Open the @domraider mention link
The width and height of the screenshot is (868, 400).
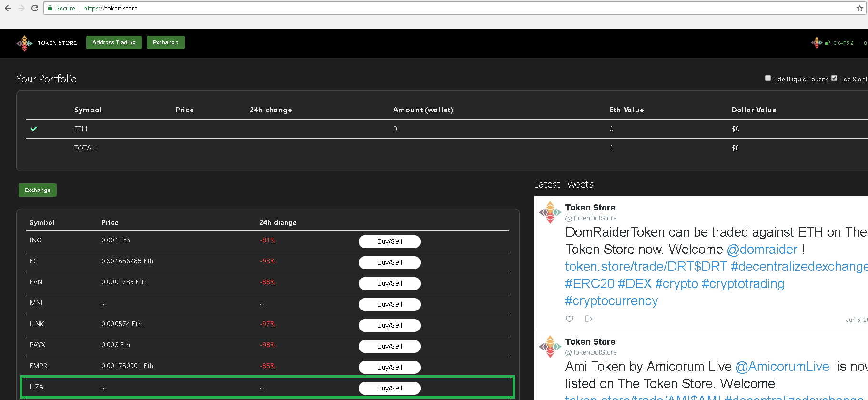pyautogui.click(x=762, y=249)
